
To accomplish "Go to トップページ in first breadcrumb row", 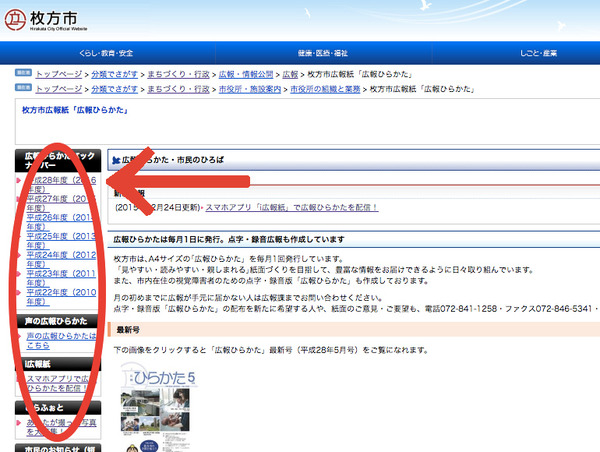I will pyautogui.click(x=58, y=75).
